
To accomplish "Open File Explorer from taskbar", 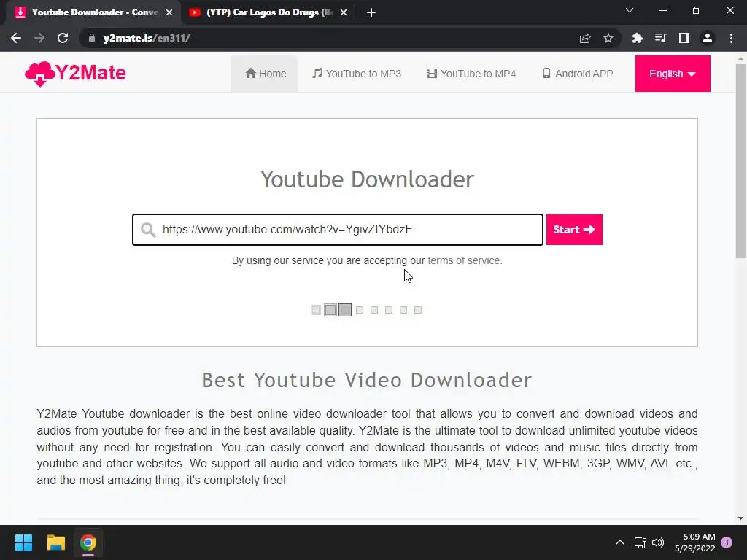I will [55, 542].
